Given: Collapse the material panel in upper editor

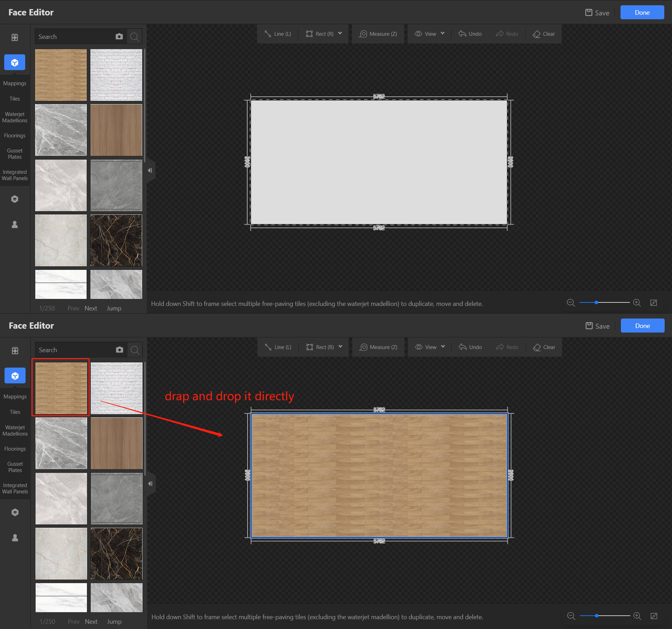Looking at the screenshot, I should (150, 171).
